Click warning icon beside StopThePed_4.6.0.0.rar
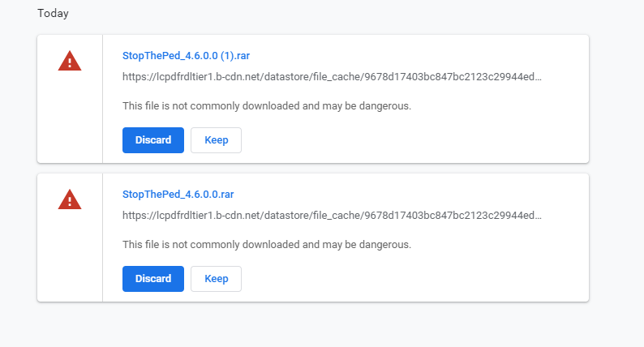Viewport: 644px width, 347px height. point(70,199)
